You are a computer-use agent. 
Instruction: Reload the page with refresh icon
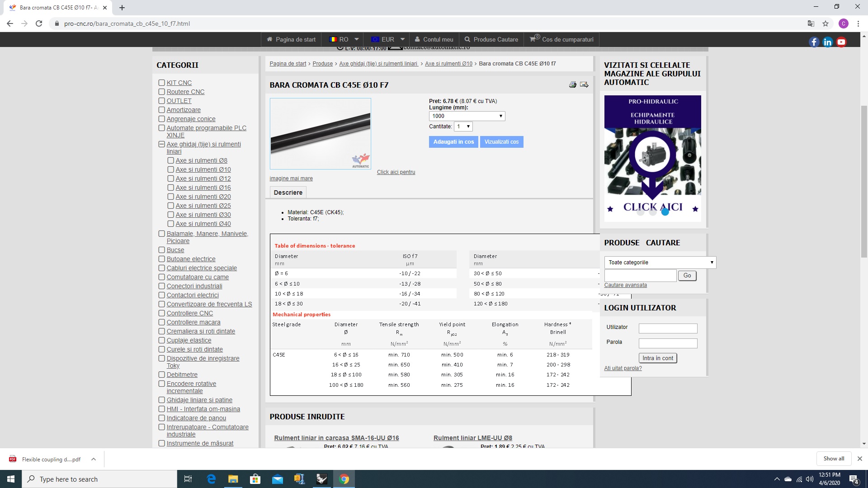tap(39, 23)
